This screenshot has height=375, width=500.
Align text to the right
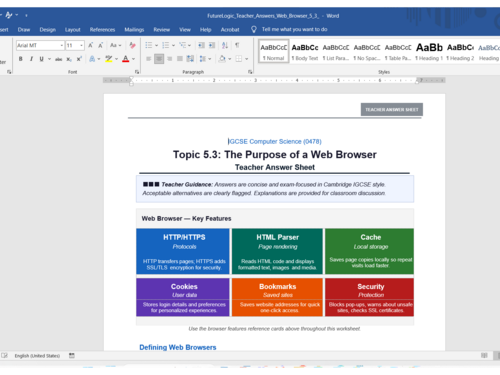click(x=170, y=59)
